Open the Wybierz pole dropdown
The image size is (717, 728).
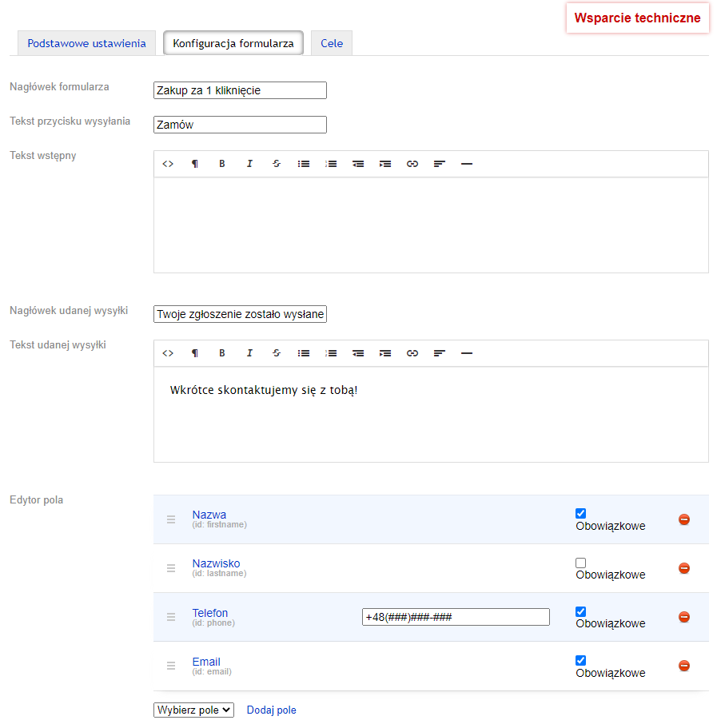point(193,710)
